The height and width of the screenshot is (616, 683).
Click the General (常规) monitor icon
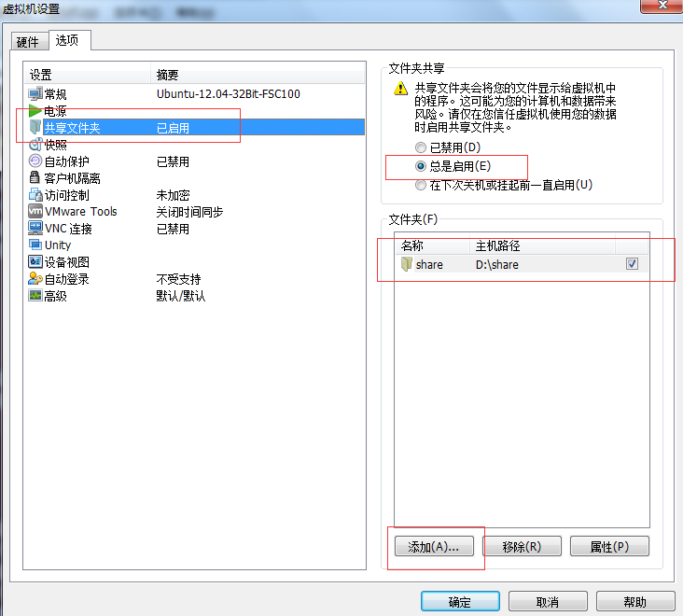pos(35,94)
